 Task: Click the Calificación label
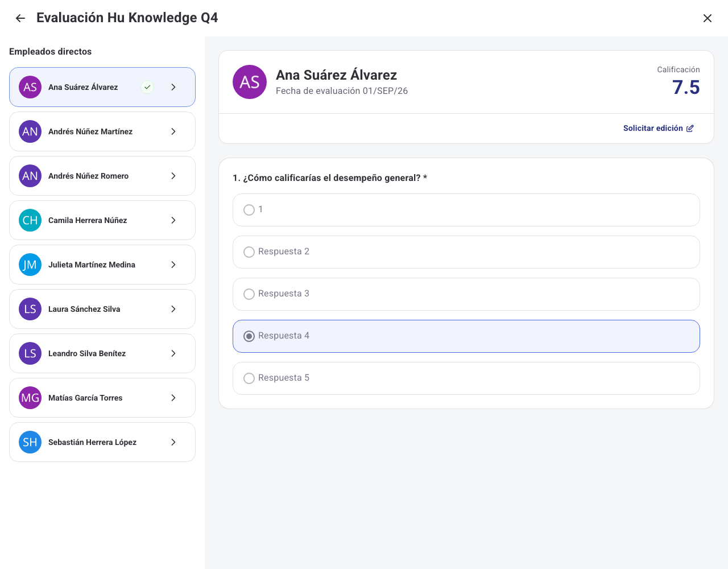point(679,69)
